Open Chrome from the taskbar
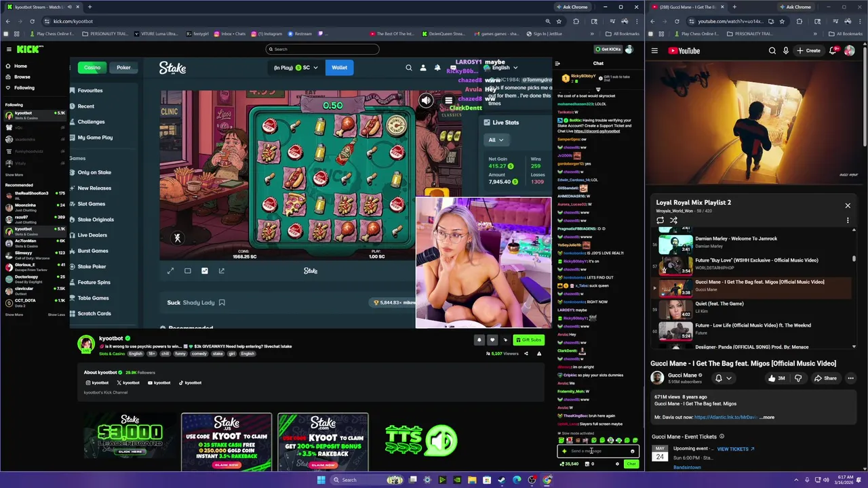 tap(547, 480)
